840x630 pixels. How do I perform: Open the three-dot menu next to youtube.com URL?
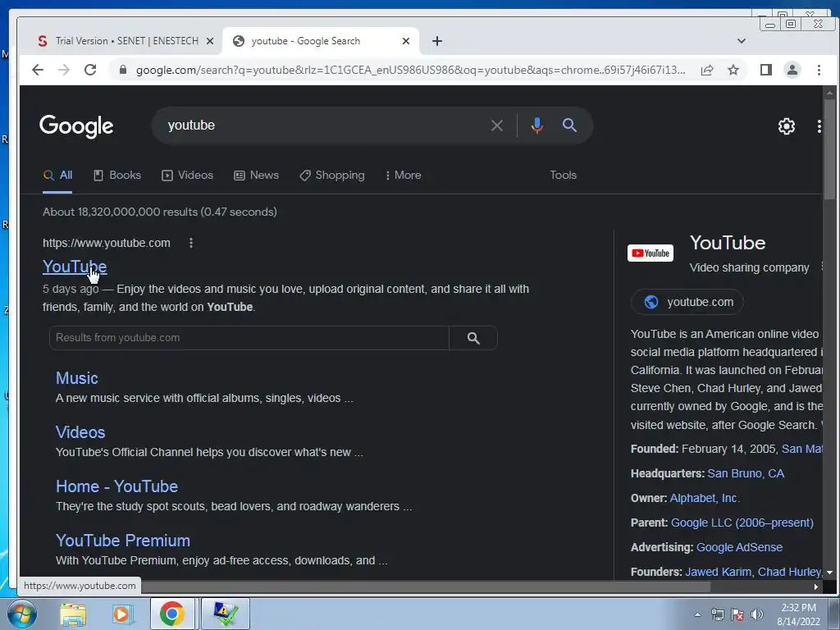tap(191, 243)
